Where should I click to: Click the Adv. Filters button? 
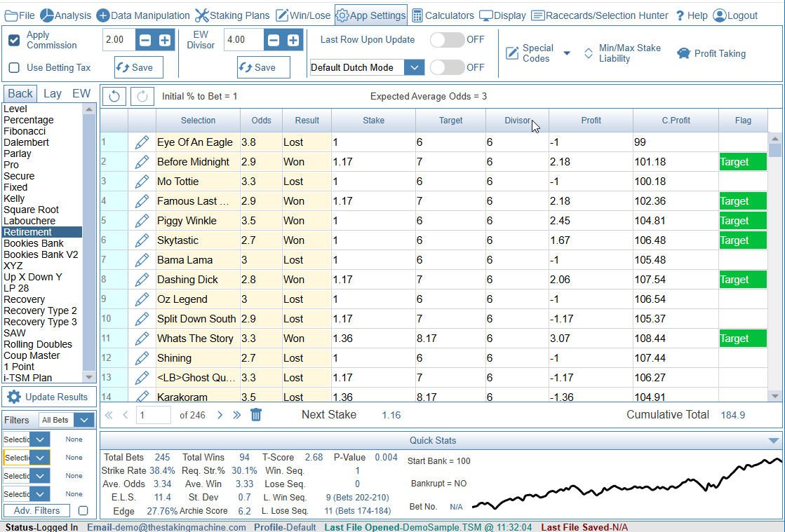37,511
